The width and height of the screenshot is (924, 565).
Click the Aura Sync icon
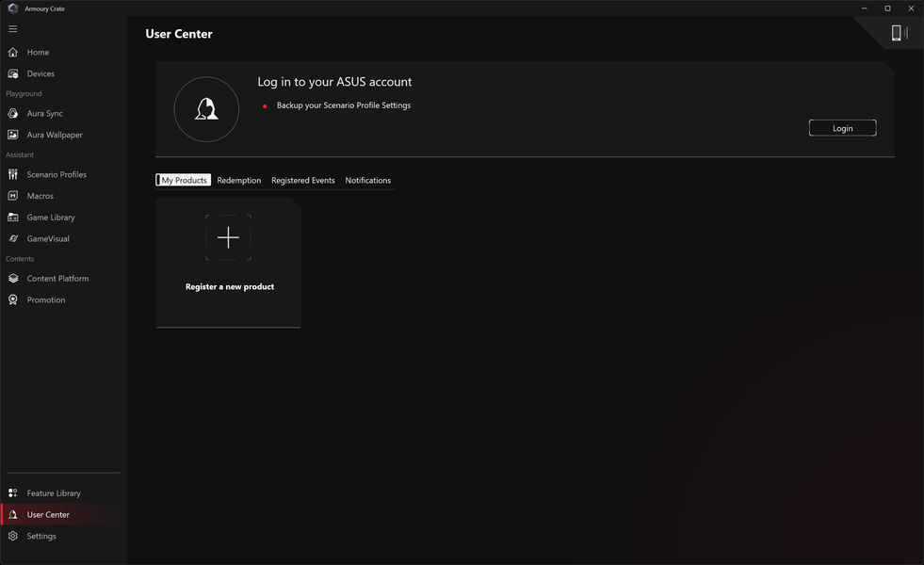pos(13,113)
